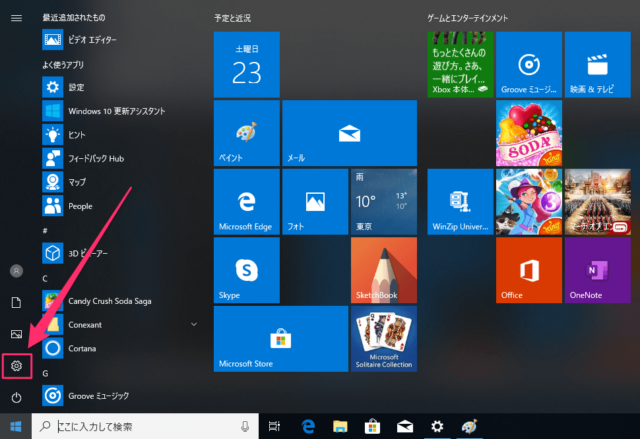Click the microphone icon in search box
The width and height of the screenshot is (640, 439).
click(245, 426)
